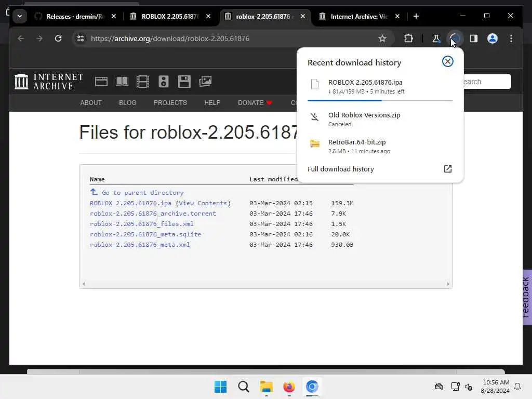Click the file list left scroll arrow
This screenshot has height=399, width=532.
[84, 284]
